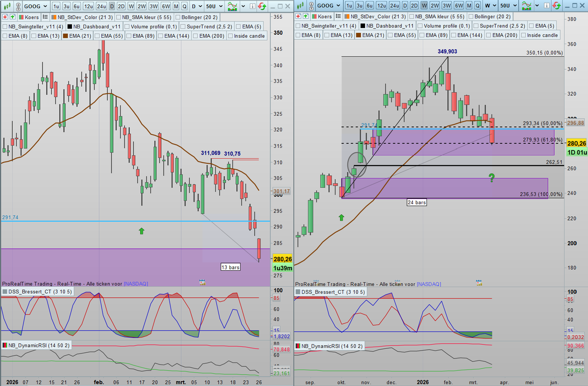Click the red down-arrow indicator icon

[x=5, y=17]
